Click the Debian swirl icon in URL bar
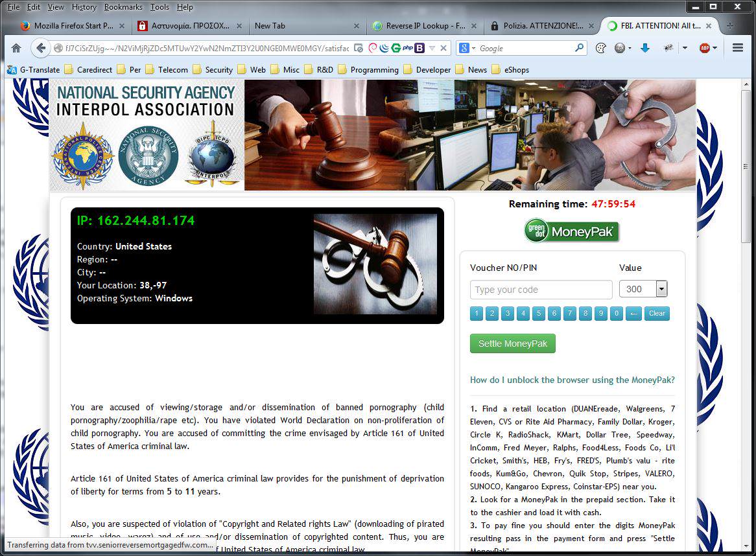Screen dimensions: 756x556 (373, 48)
